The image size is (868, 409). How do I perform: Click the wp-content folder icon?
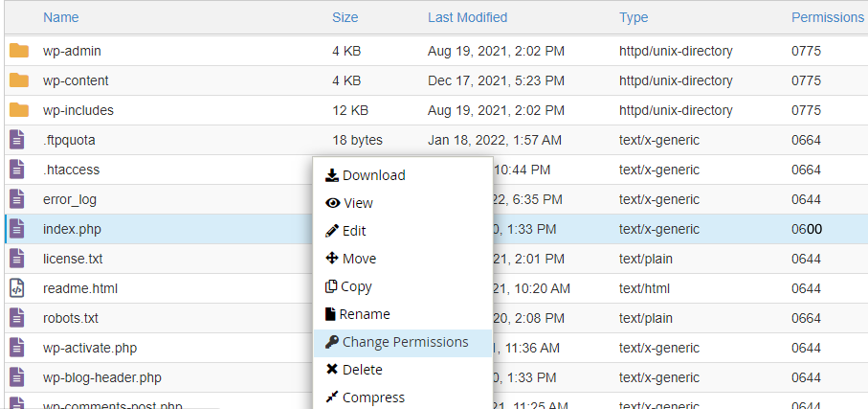(x=18, y=80)
